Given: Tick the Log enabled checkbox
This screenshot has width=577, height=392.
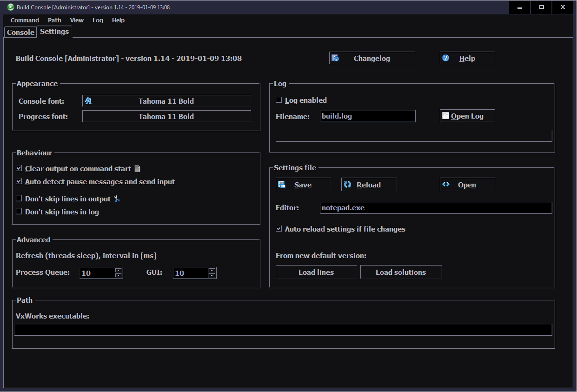Looking at the screenshot, I should pyautogui.click(x=279, y=100).
